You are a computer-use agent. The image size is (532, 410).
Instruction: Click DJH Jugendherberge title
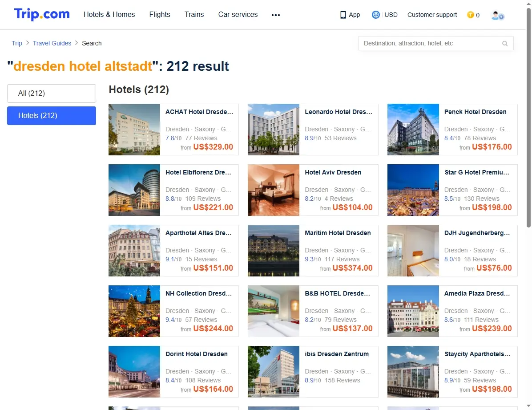[477, 233]
